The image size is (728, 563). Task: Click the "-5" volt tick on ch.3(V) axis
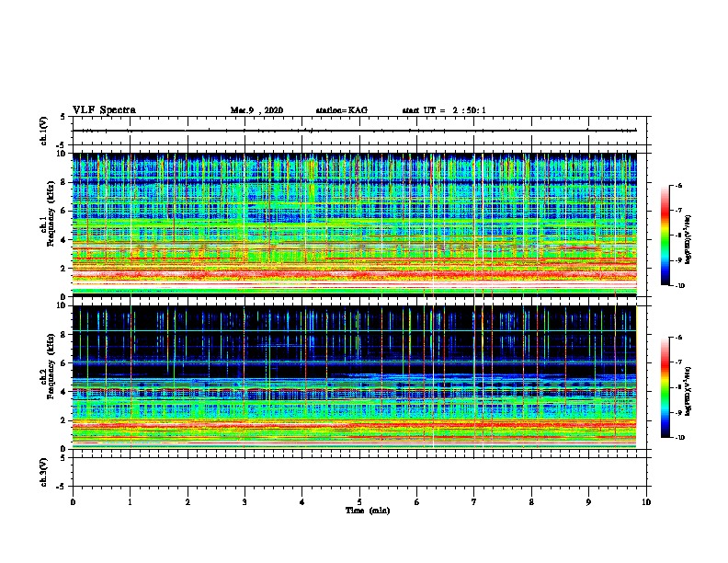tap(62, 487)
